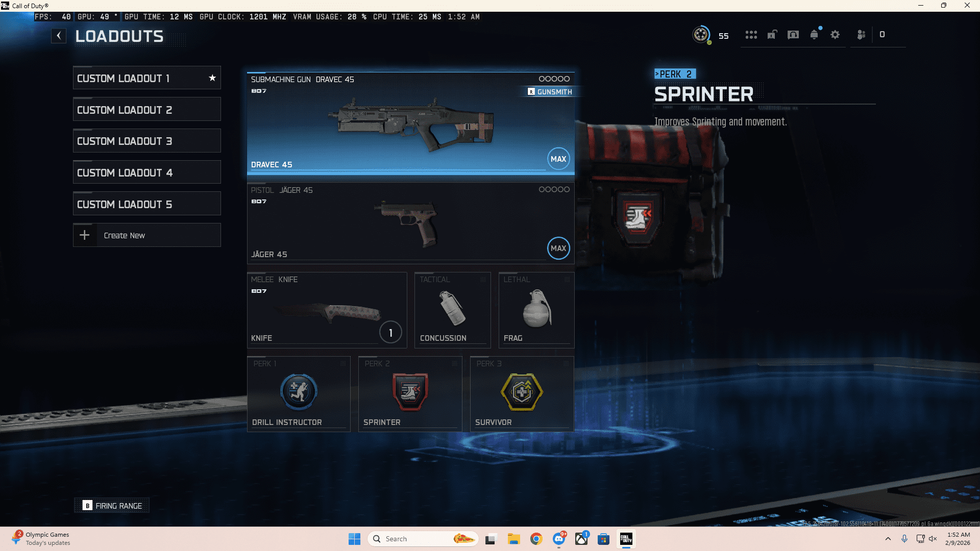Select Custom Loadout 3

pos(147,141)
